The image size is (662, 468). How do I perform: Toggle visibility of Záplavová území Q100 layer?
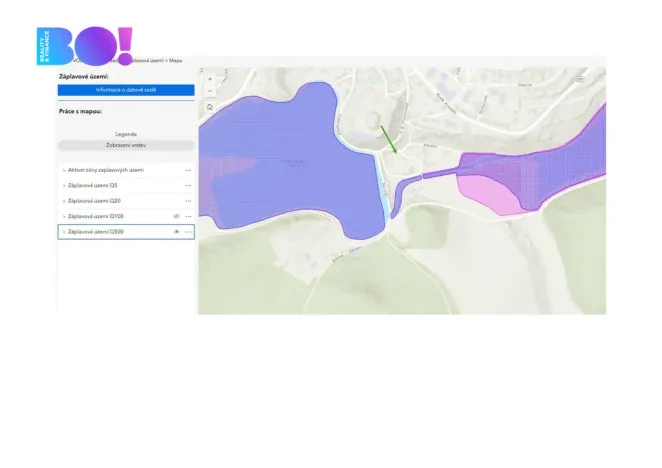[176, 216]
